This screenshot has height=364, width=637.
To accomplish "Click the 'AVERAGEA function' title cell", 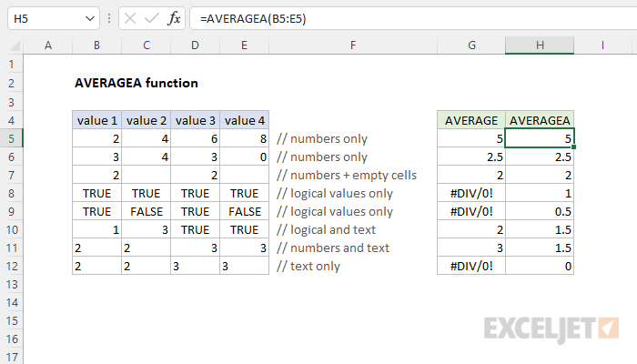I will click(x=136, y=83).
